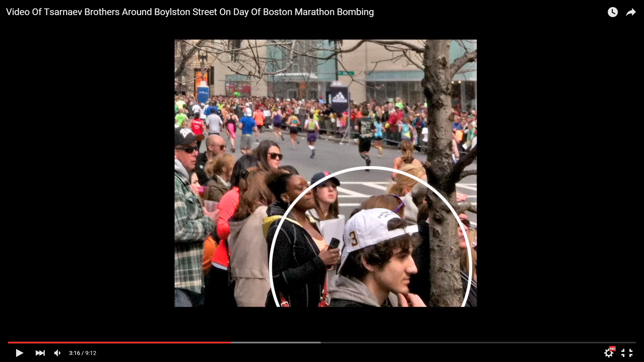Play the video

[x=19, y=353]
